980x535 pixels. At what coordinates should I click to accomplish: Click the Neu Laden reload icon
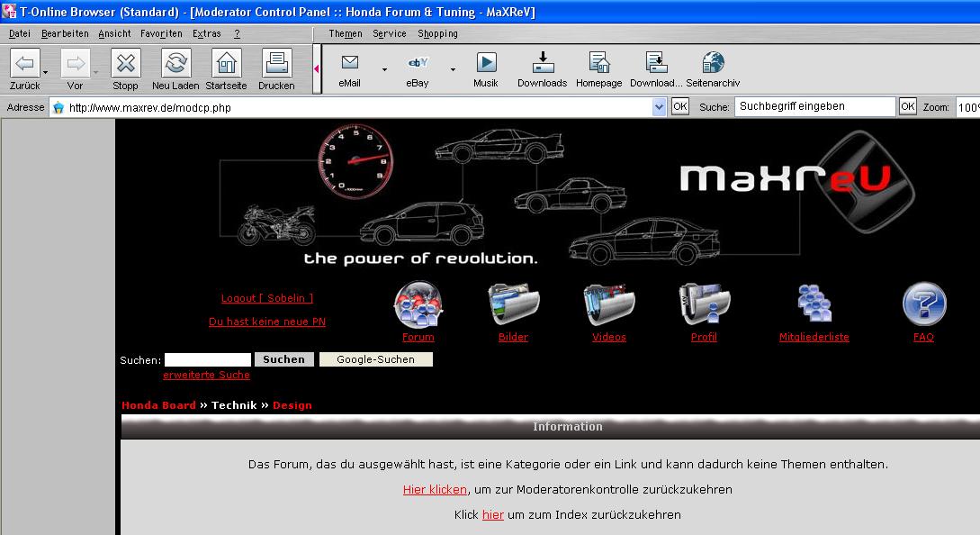[x=175, y=64]
